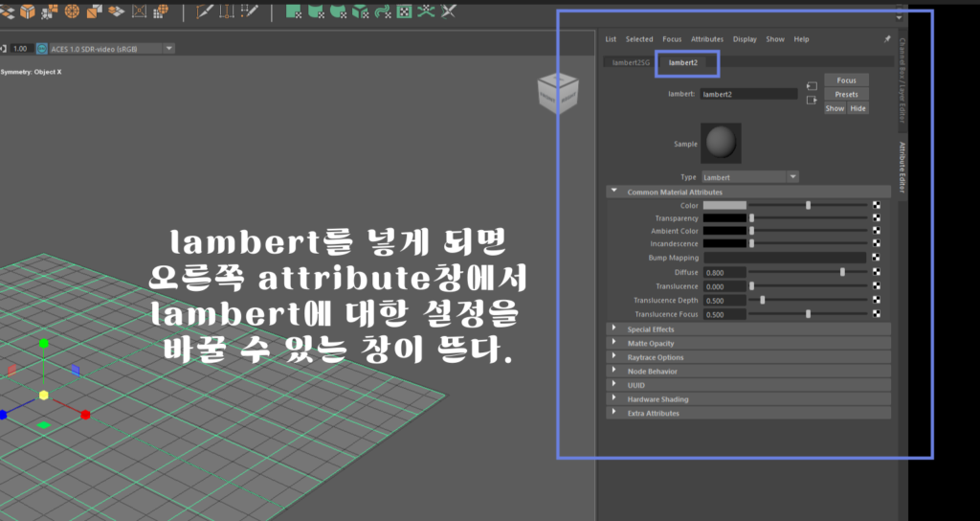The width and height of the screenshot is (980, 521).
Task: Click the checker map button for Color
Action: point(877,205)
